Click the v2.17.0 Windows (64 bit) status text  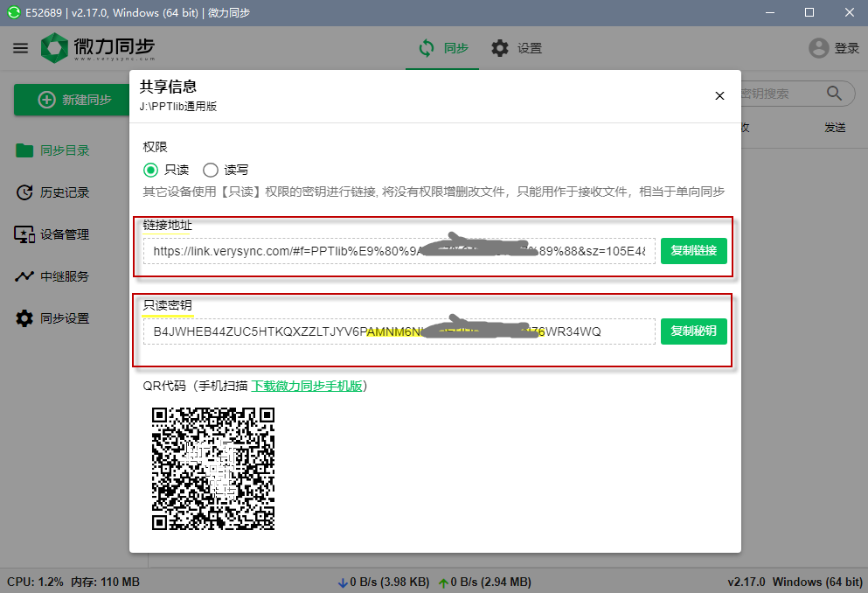click(795, 582)
